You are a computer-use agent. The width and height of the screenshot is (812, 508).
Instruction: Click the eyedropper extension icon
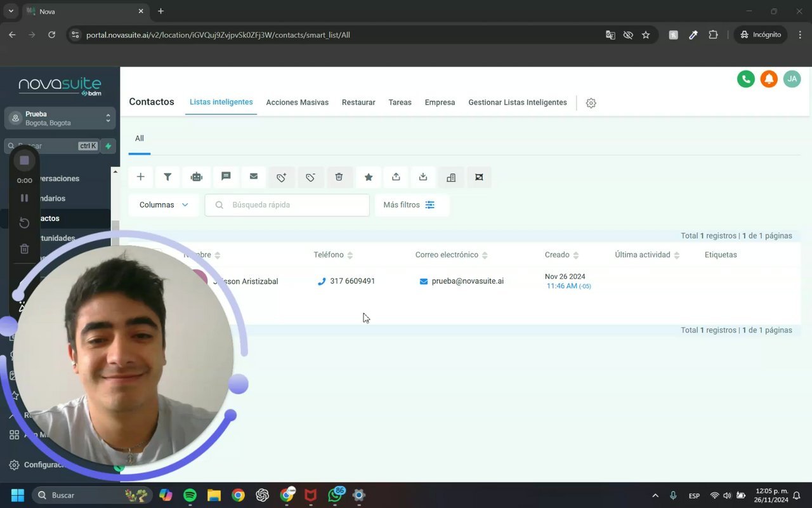[x=693, y=35]
